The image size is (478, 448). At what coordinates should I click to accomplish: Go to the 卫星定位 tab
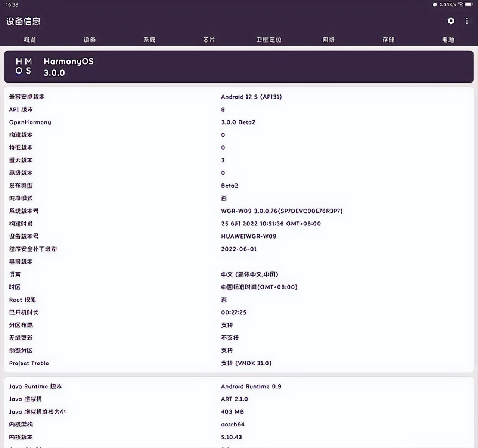tap(269, 40)
